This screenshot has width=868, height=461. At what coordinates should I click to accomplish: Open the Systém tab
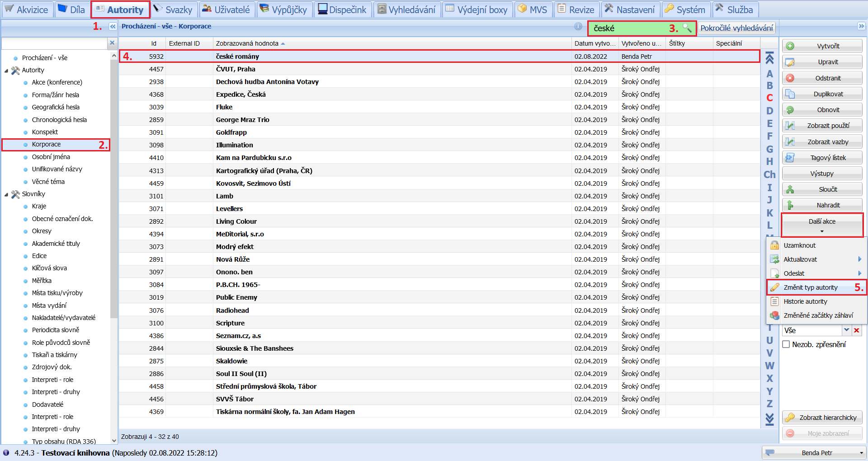coord(686,9)
